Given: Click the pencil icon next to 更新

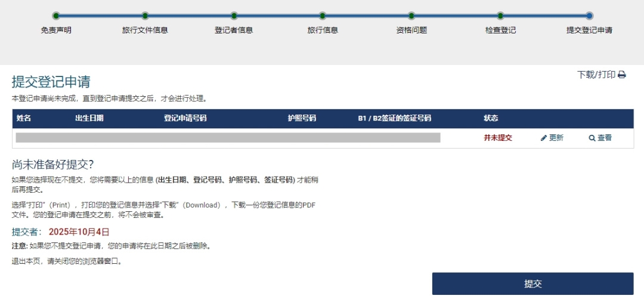Looking at the screenshot, I should click(544, 138).
